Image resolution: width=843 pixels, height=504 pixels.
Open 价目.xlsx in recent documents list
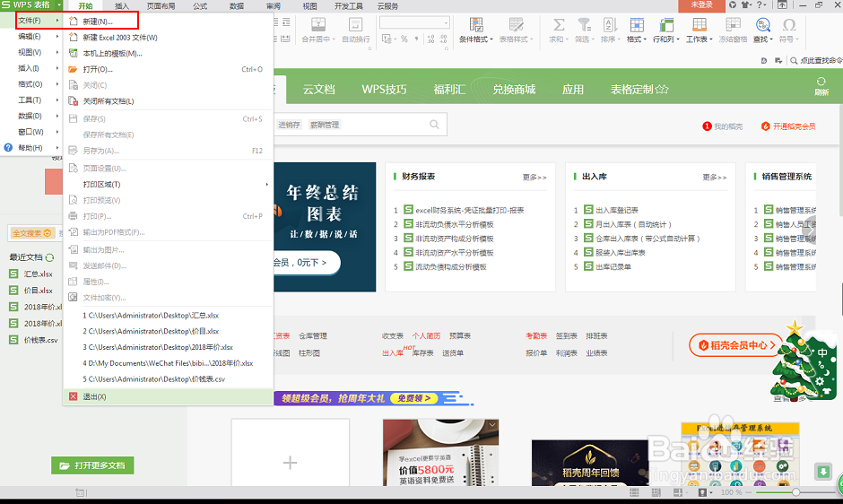pyautogui.click(x=39, y=291)
